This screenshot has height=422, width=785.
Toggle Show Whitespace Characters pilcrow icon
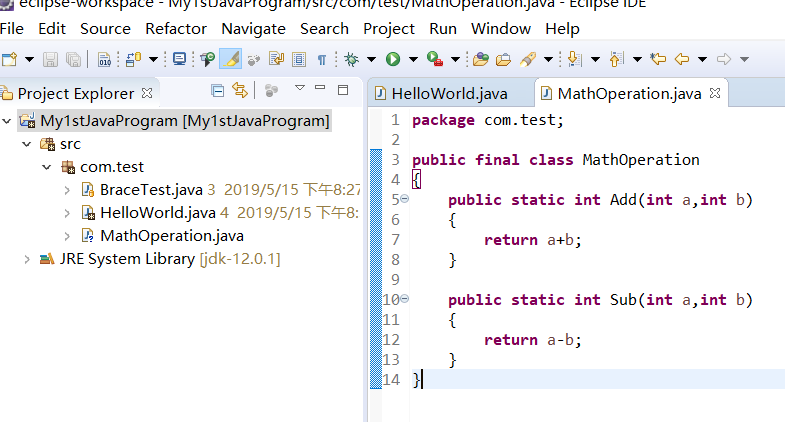[x=322, y=60]
